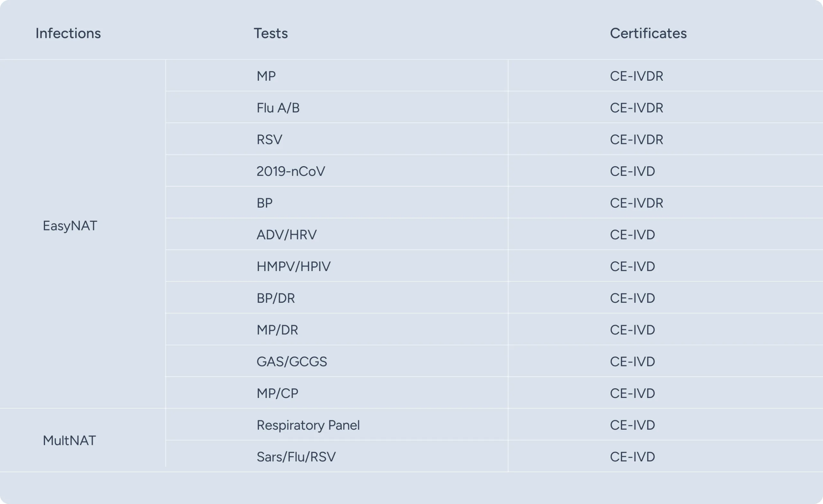Screen dimensions: 823x504
Task: Select the BP/DR test cell
Action: 276,298
